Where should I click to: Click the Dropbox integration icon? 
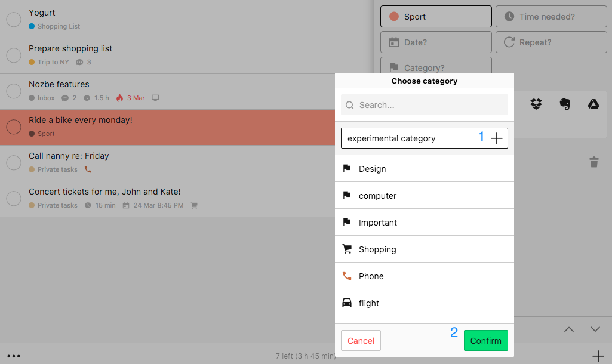click(x=536, y=104)
